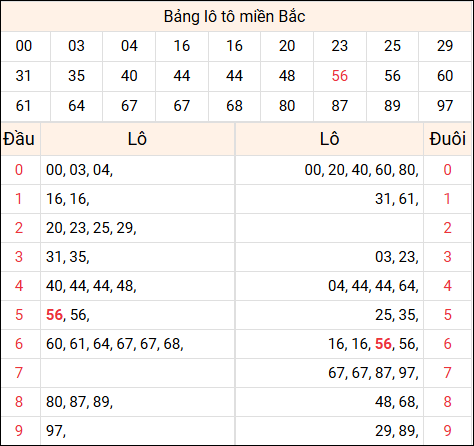This screenshot has width=474, height=446.
Task: Select lô list 67, 67, 87, 97
Action: coord(373,373)
